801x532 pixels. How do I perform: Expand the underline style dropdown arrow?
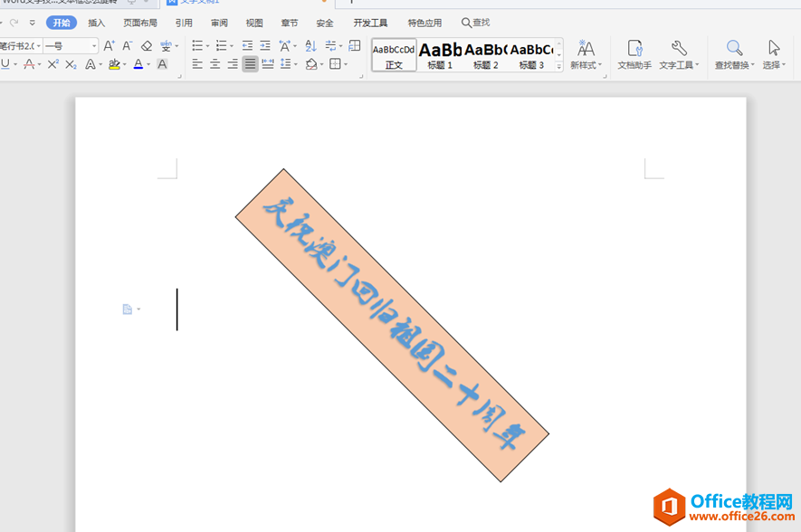(15, 64)
